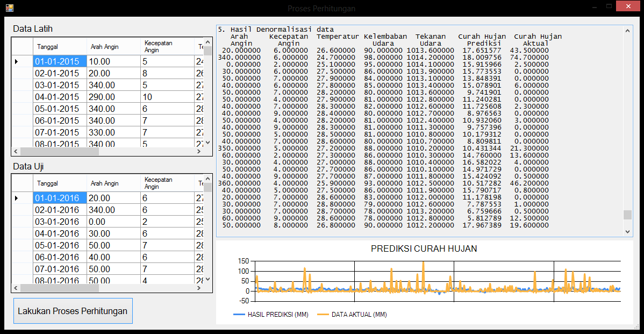The height and width of the screenshot is (334, 644).
Task: Click scroll-down arrow of results text box
Action: [627, 231]
